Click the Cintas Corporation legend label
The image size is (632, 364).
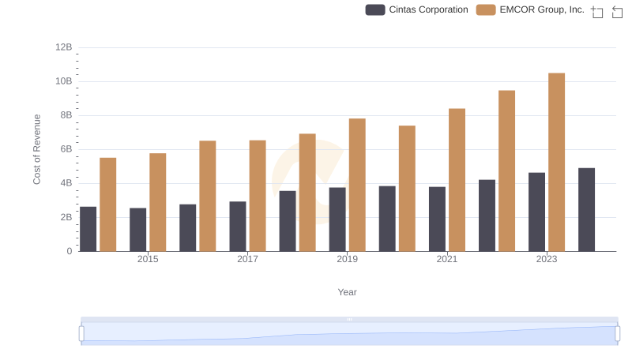tap(428, 9)
